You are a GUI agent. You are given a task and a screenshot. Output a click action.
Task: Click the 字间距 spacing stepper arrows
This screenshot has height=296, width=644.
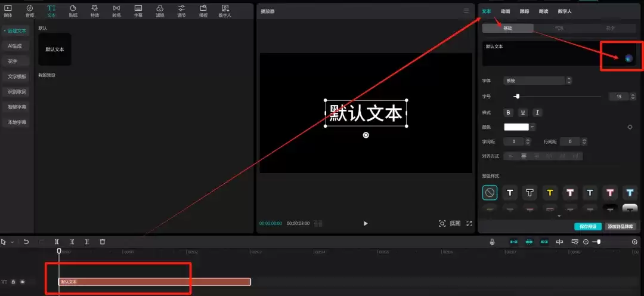tap(528, 141)
